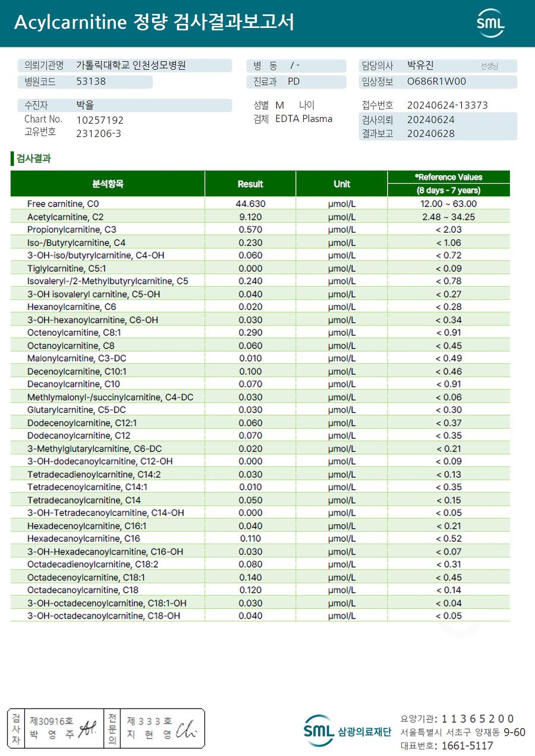Select 'Tiglylcarnitine, C5:1' row label
This screenshot has height=756, width=535.
[67, 268]
